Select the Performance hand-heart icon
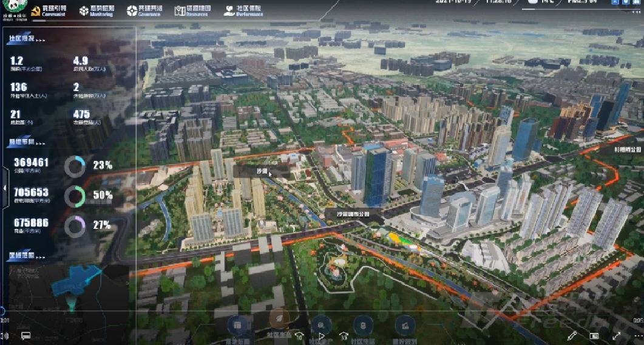 pos(229,11)
